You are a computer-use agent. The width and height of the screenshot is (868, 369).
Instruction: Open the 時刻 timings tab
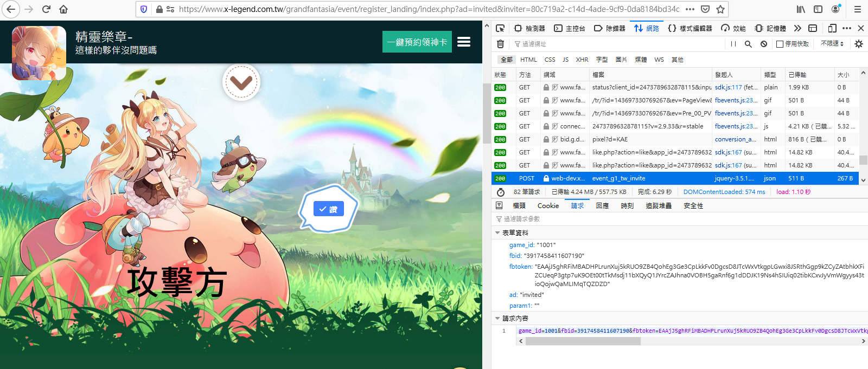click(x=627, y=206)
